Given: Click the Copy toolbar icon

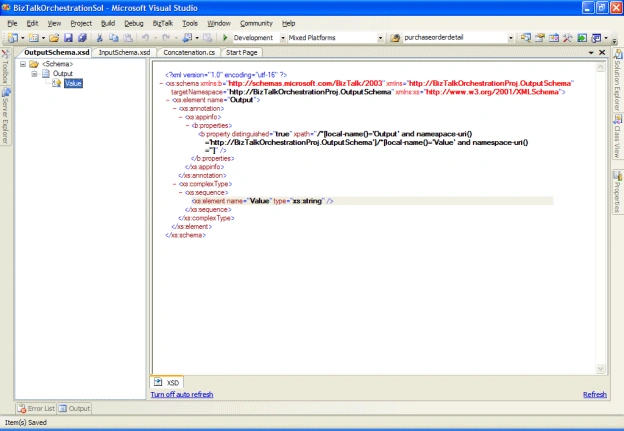Looking at the screenshot, I should [114, 38].
